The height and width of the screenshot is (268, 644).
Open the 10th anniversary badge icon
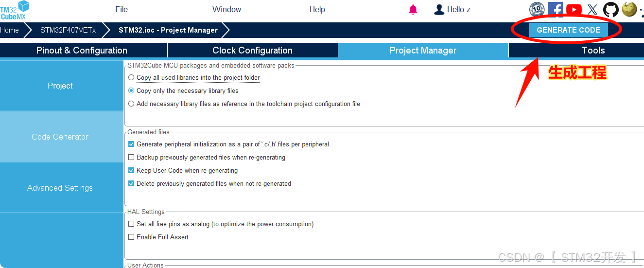coord(537,9)
